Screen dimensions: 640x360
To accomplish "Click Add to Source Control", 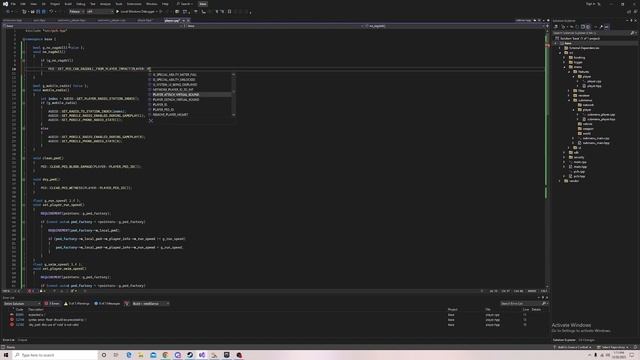I will [573, 347].
